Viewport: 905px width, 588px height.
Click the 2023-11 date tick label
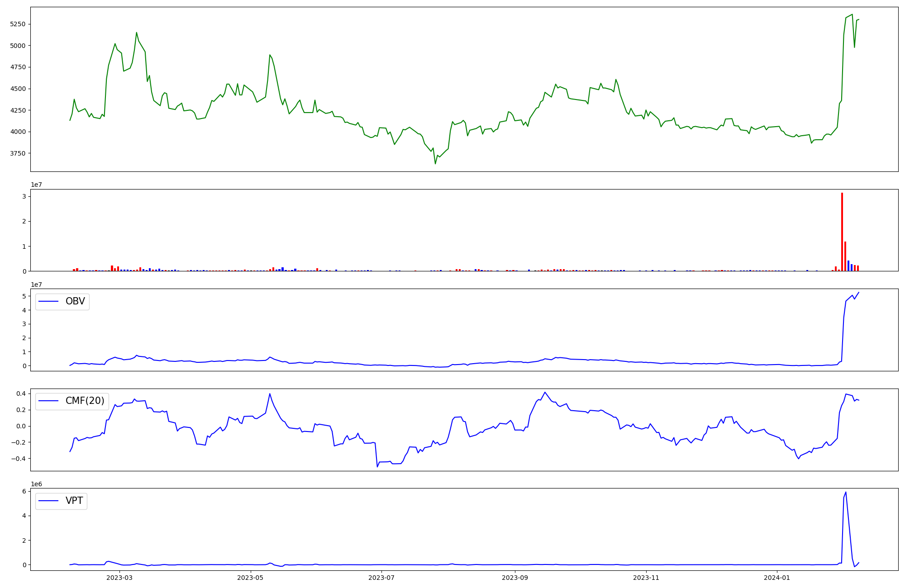(646, 578)
